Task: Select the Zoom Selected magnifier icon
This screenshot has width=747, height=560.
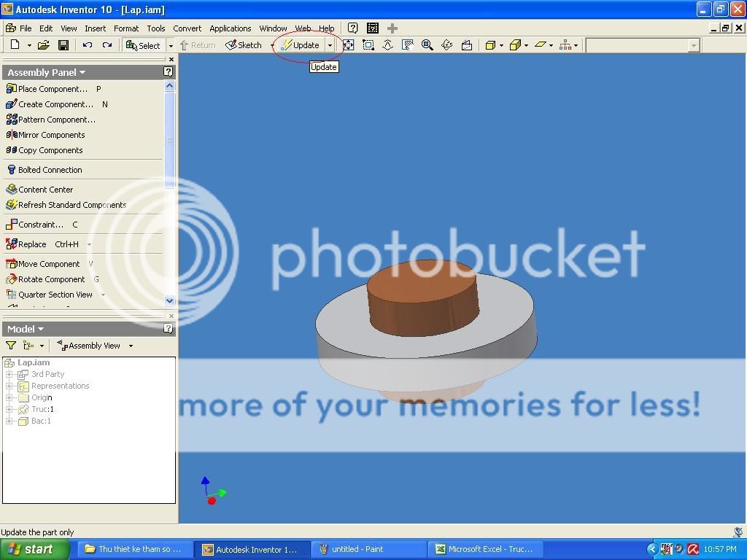Action: [427, 44]
